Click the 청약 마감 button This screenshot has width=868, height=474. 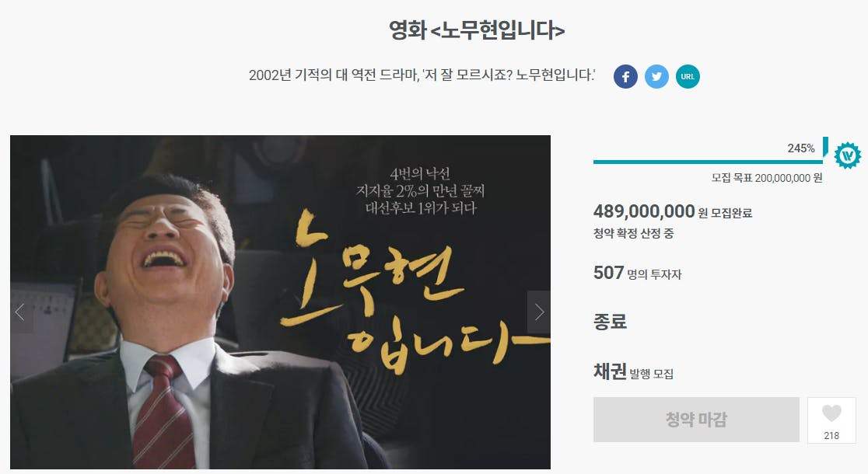click(x=696, y=420)
